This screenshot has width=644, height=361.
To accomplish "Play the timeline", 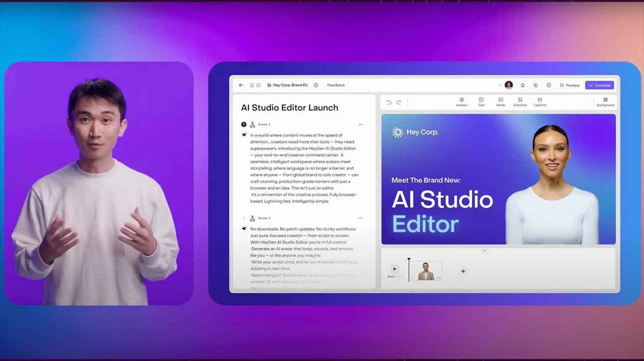I will pyautogui.click(x=394, y=268).
